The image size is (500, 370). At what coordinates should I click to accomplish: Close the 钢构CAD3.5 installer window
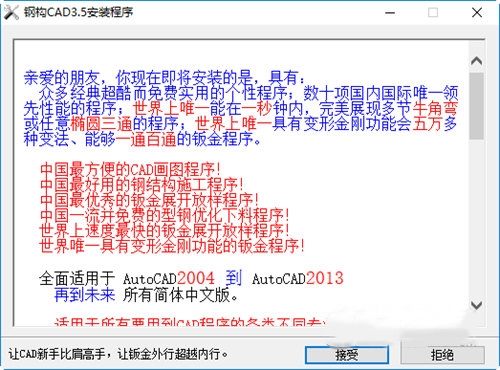477,13
